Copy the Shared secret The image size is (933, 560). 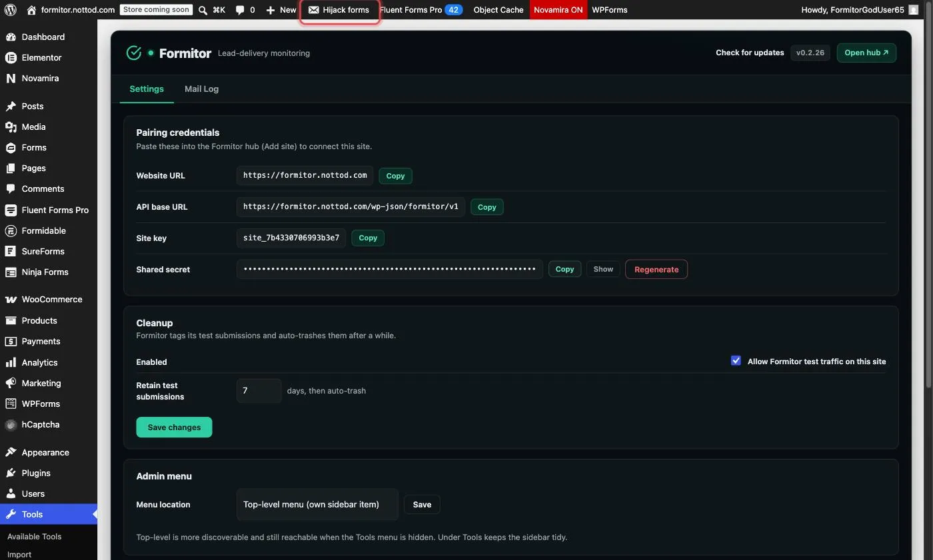pyautogui.click(x=564, y=269)
